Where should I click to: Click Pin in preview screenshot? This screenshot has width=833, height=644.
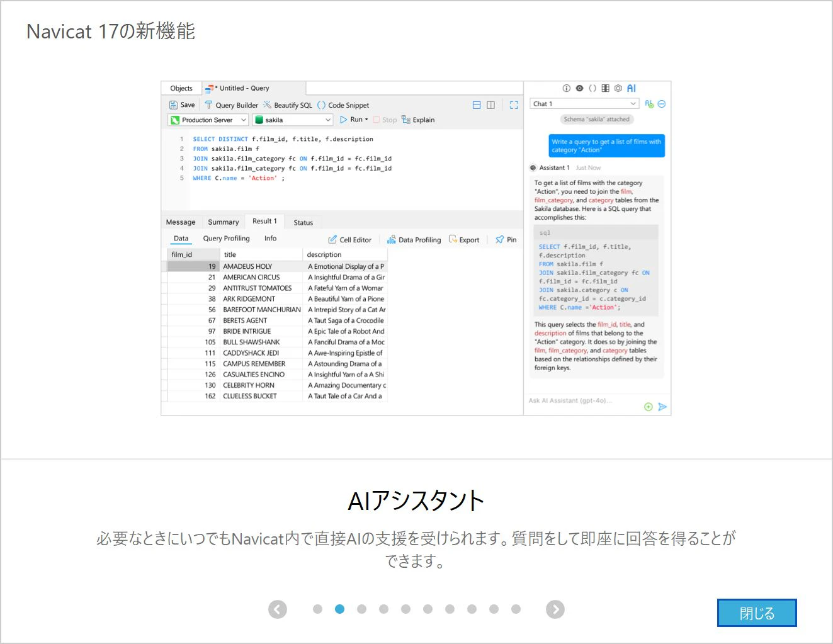pos(506,240)
